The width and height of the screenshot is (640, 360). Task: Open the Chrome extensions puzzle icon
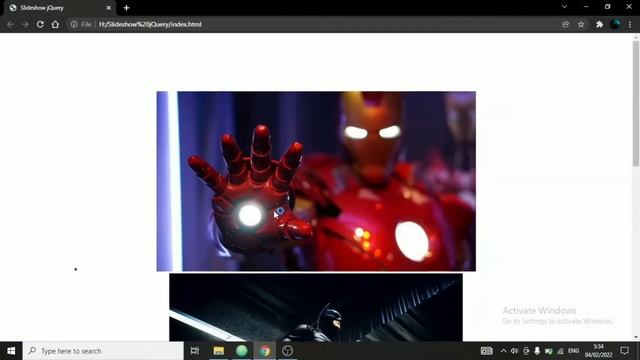pyautogui.click(x=599, y=24)
